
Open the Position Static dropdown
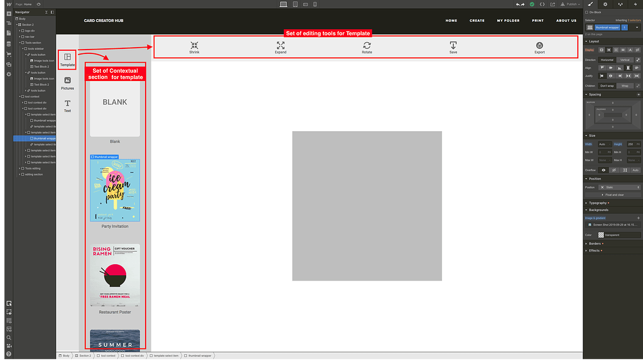coord(619,186)
